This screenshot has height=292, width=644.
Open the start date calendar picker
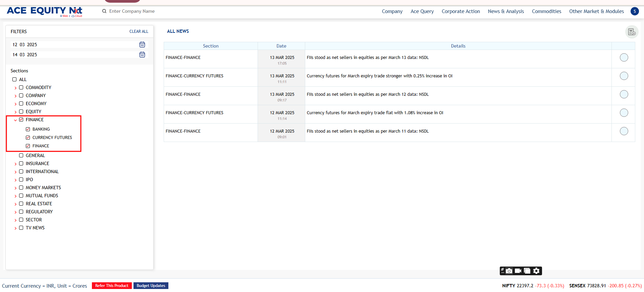[142, 45]
